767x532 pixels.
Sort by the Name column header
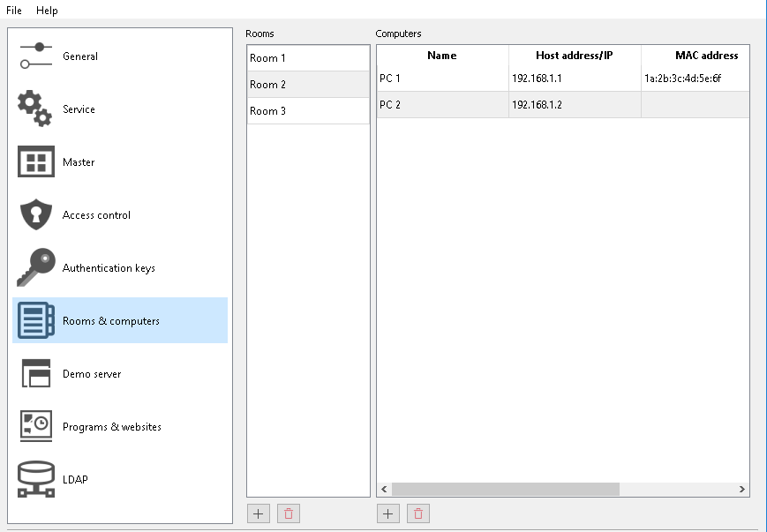tap(442, 56)
